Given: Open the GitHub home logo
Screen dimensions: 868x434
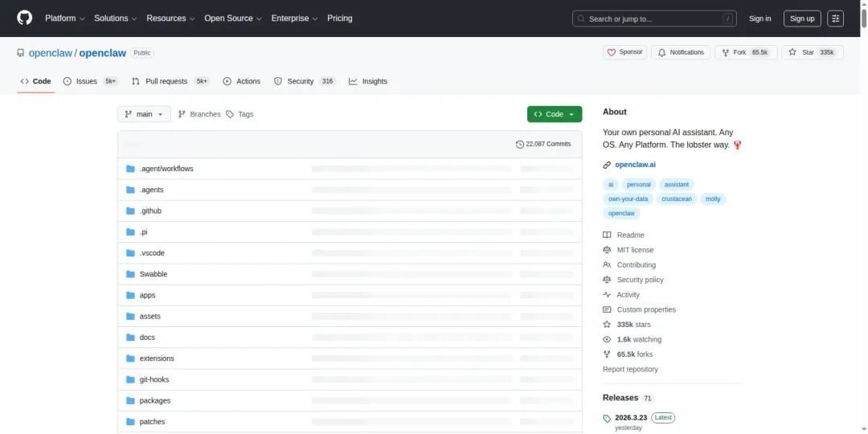Looking at the screenshot, I should (x=24, y=18).
